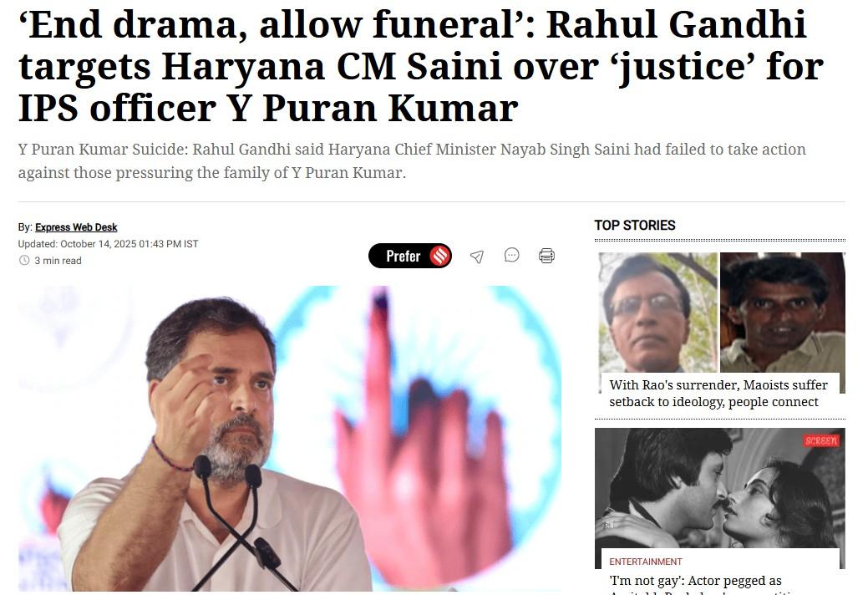
Task: Click the Updated October 14, 2025 timestamp
Action: pyautogui.click(x=108, y=244)
